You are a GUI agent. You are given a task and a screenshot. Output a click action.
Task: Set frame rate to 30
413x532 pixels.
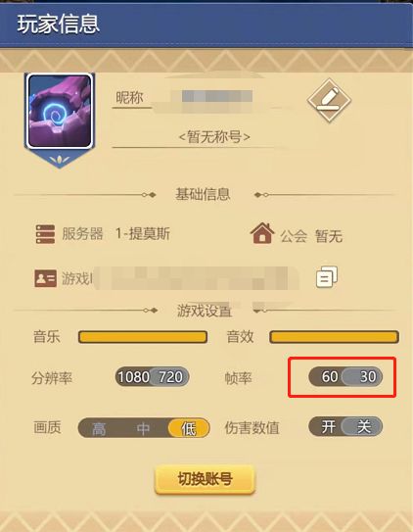point(365,376)
